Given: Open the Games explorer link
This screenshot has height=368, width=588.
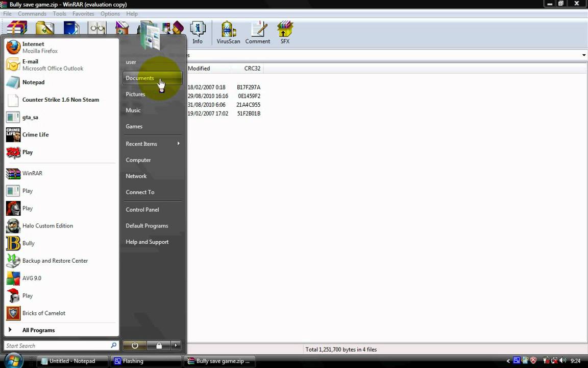Looking at the screenshot, I should click(152, 127).
